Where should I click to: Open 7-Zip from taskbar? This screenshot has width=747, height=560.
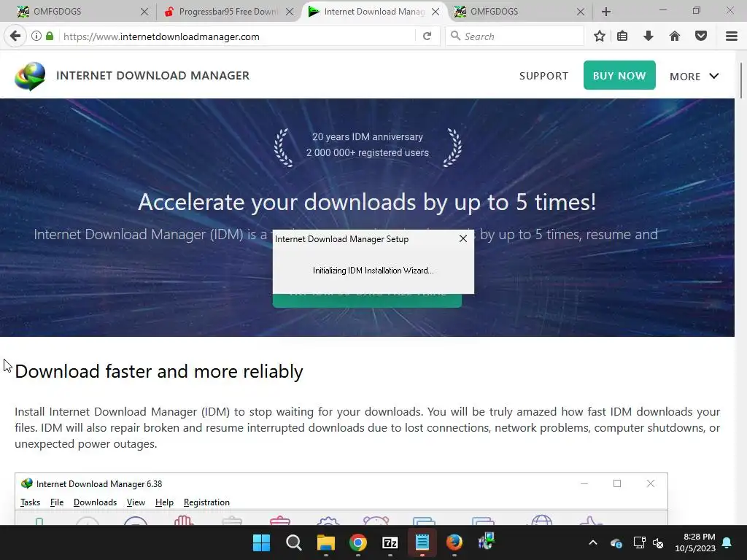pos(390,542)
